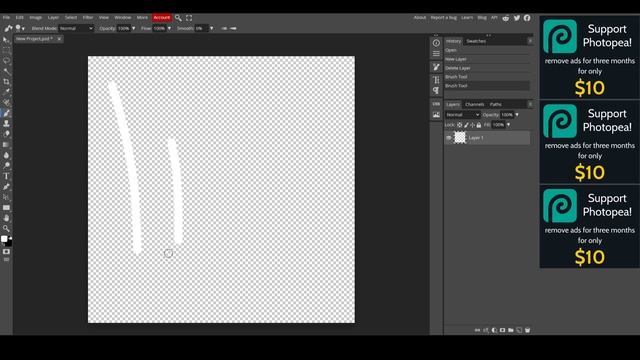This screenshot has height=360, width=640.
Task: Open the Character side panel icon
Action: point(436,80)
